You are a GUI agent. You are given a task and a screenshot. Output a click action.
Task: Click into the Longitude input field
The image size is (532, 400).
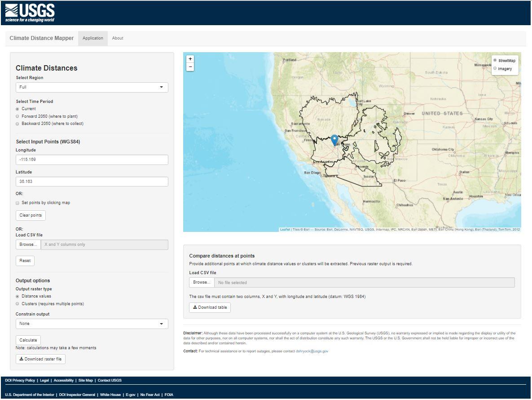(92, 160)
